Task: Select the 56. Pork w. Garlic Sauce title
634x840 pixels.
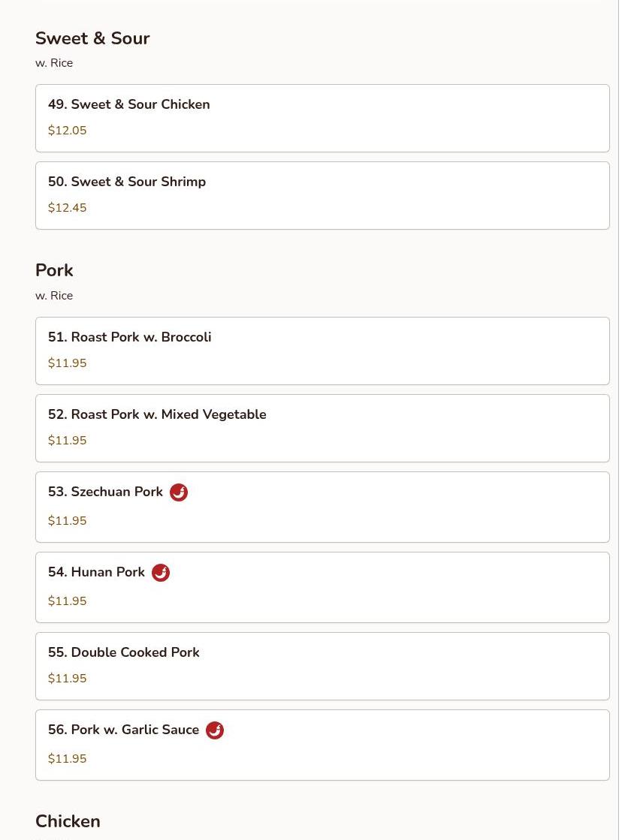Action: (x=123, y=730)
